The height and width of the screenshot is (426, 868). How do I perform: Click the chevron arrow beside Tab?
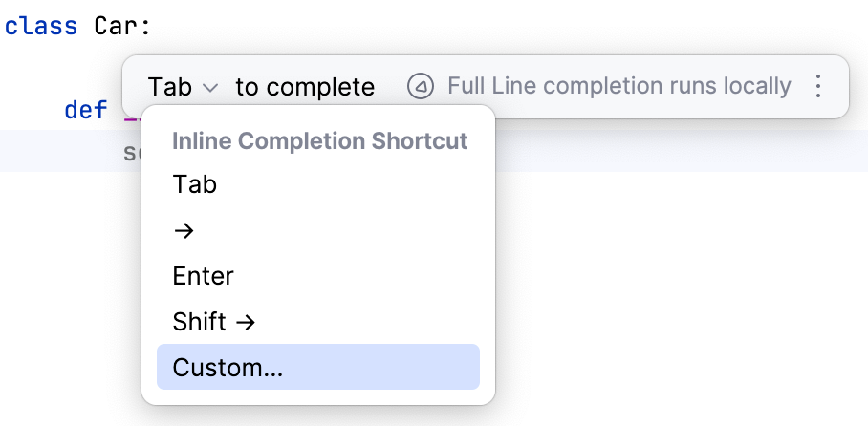pos(211,88)
